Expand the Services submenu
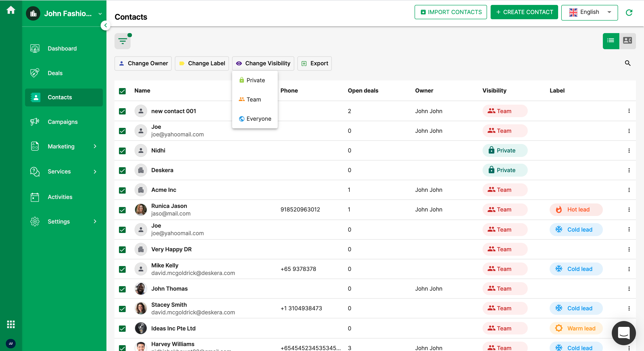The height and width of the screenshot is (351, 644). pos(59,171)
